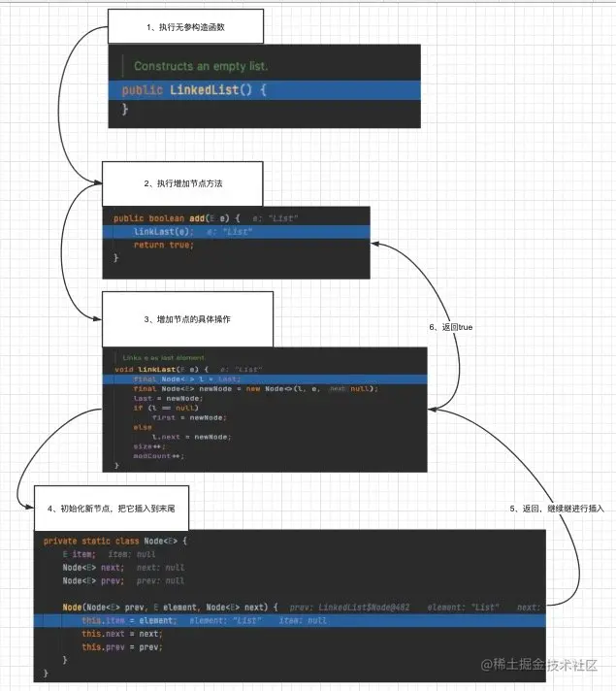616x691 pixels.
Task: Click inline hint 'prev: null' beside Node<E> prev
Action: [x=160, y=580]
